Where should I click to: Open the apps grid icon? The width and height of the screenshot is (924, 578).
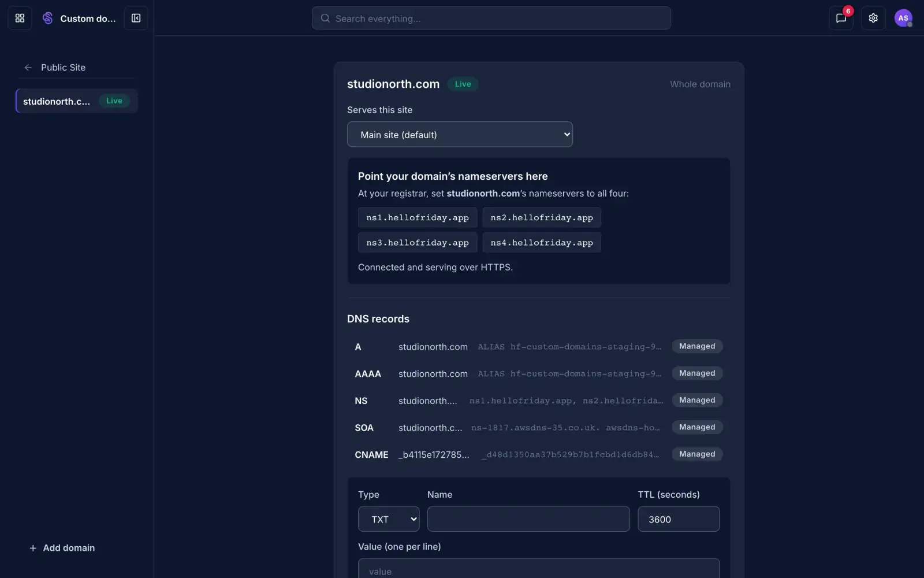pos(20,18)
